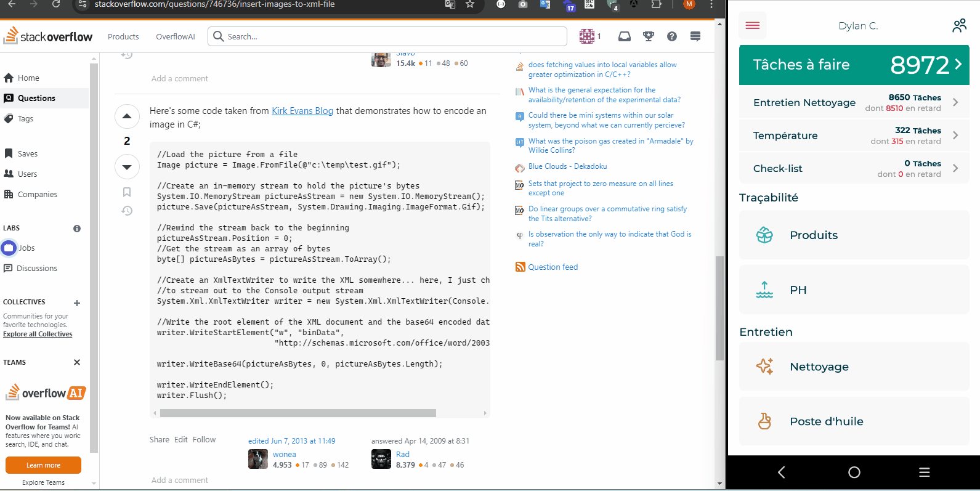Click the Labs info icon
This screenshot has width=980, height=491.
77,229
